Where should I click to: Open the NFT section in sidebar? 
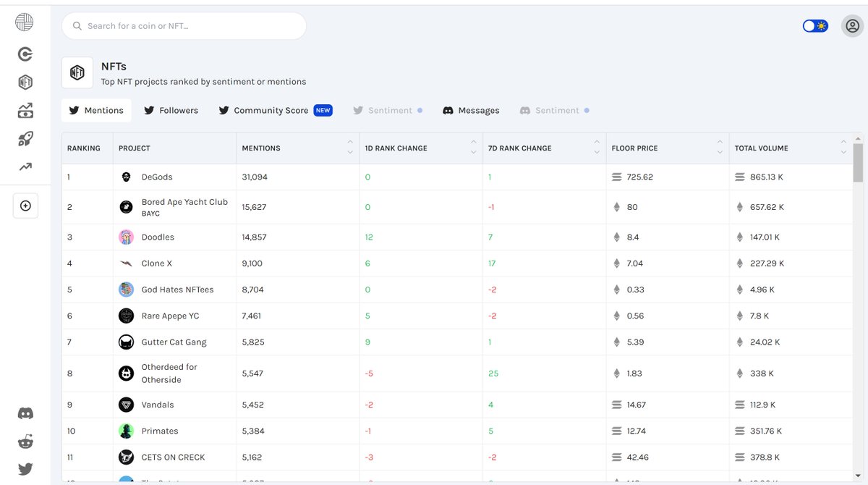click(x=25, y=82)
